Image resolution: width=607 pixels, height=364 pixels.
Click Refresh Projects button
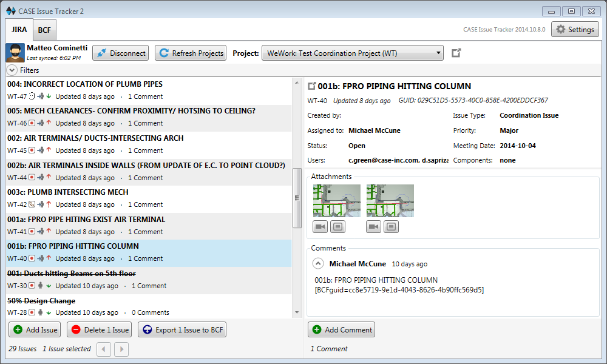[191, 53]
